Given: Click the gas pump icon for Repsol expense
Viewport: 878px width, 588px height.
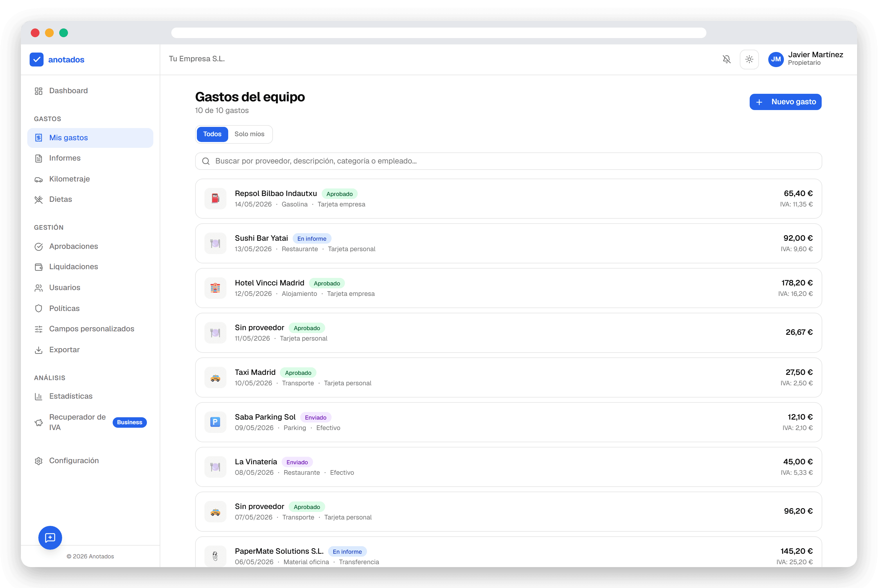Looking at the screenshot, I should [x=215, y=198].
